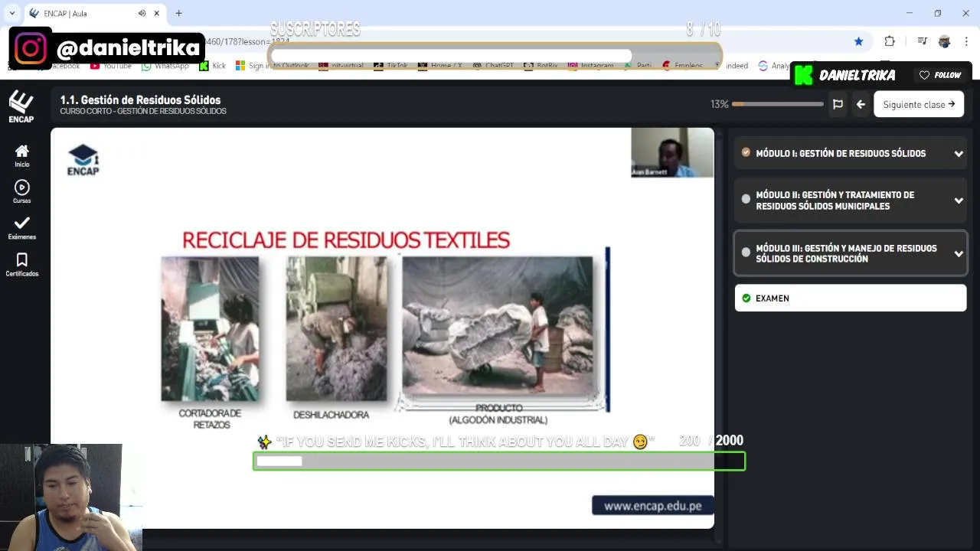Click the instructor webcam thumbnail
Image resolution: width=980 pixels, height=551 pixels.
pyautogui.click(x=672, y=152)
